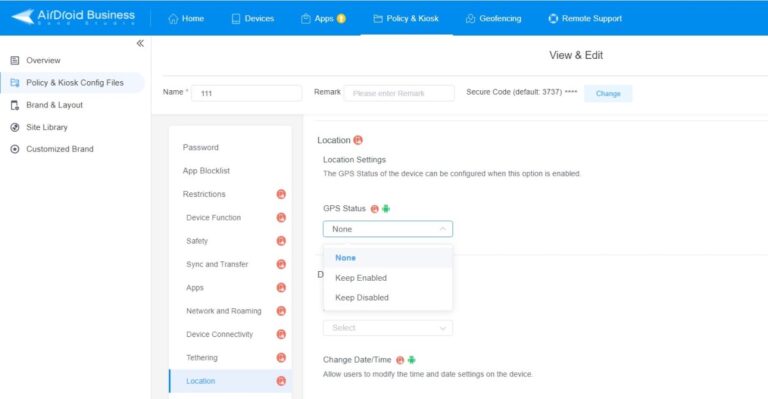The width and height of the screenshot is (768, 399).
Task: Click red icon next to Location heading
Action: click(358, 141)
